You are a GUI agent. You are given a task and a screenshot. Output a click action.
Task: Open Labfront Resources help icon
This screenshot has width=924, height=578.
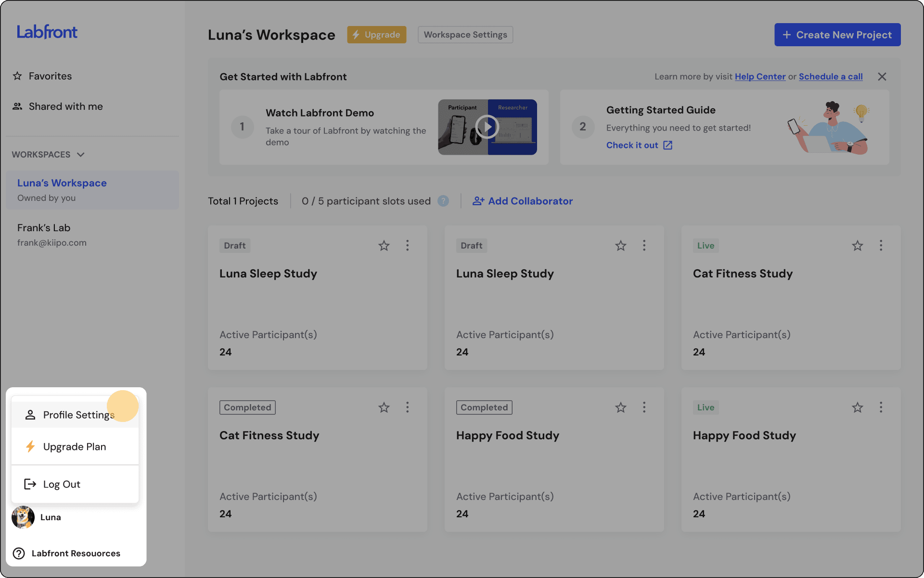pos(19,553)
